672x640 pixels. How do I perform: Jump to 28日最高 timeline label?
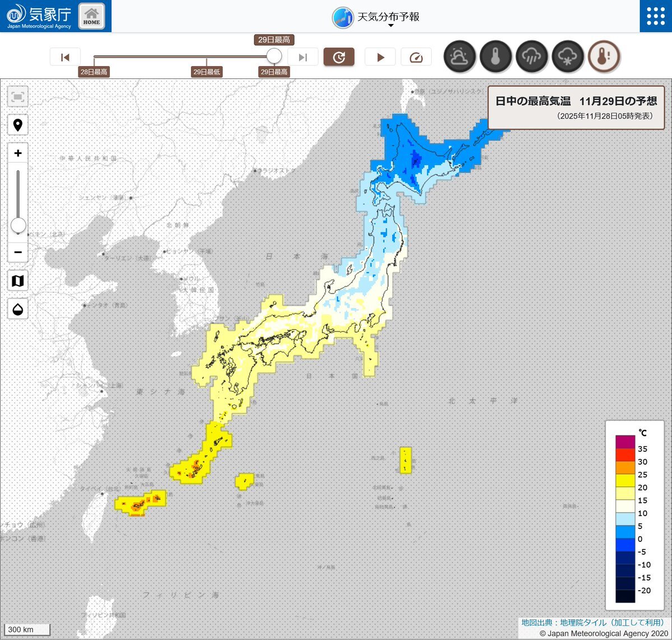point(94,72)
